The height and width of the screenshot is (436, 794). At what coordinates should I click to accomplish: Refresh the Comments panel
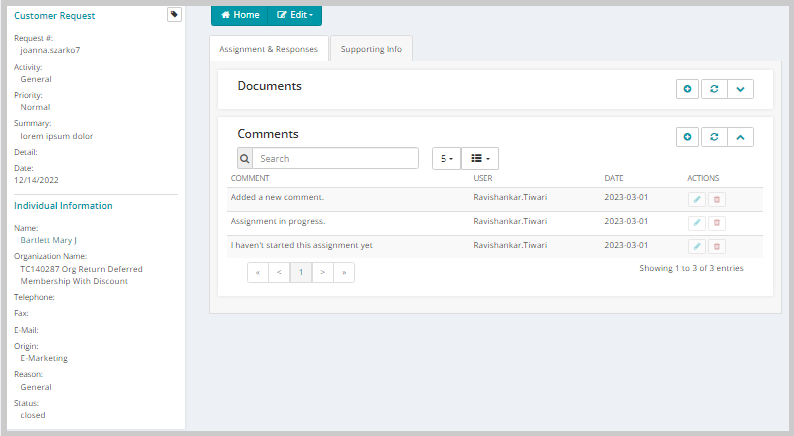714,137
